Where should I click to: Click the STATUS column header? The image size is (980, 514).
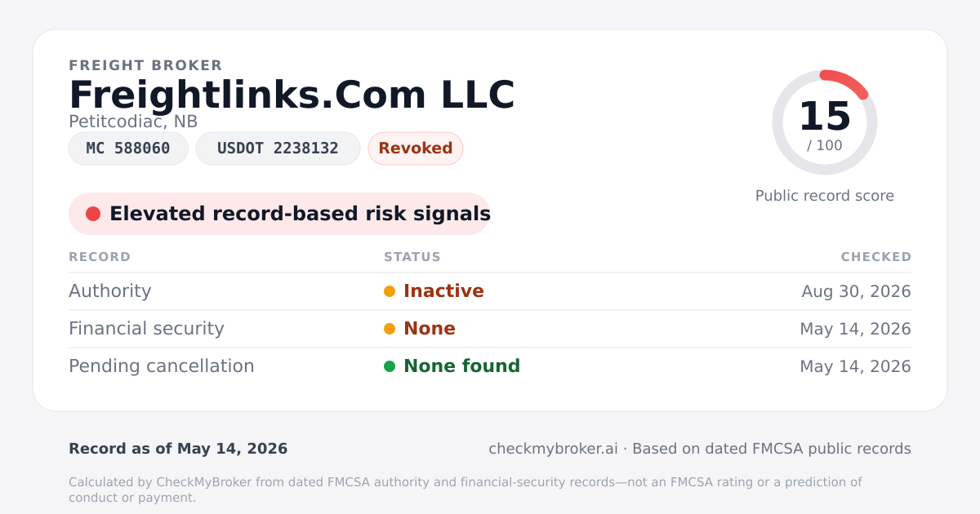pyautogui.click(x=412, y=257)
